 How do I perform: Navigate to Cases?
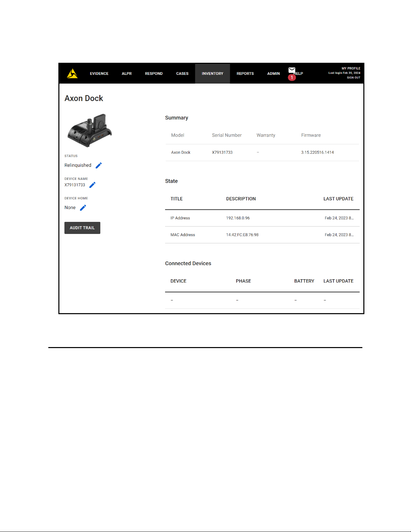click(182, 74)
